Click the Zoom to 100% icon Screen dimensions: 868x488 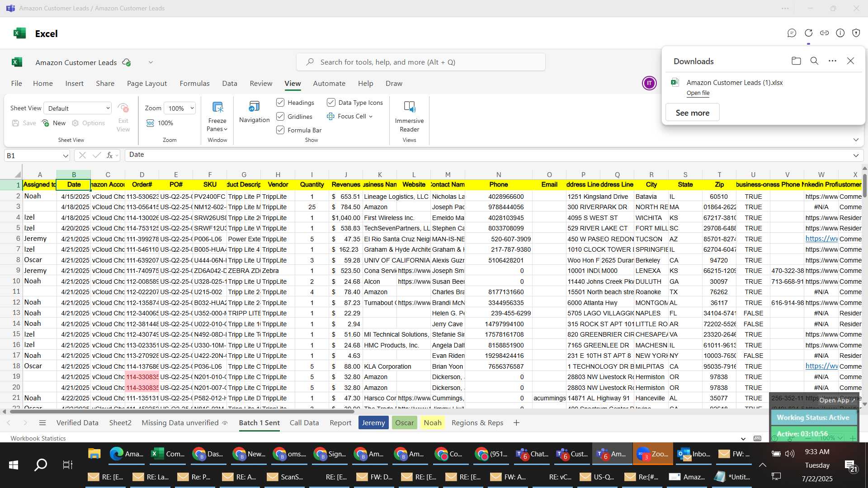(150, 123)
